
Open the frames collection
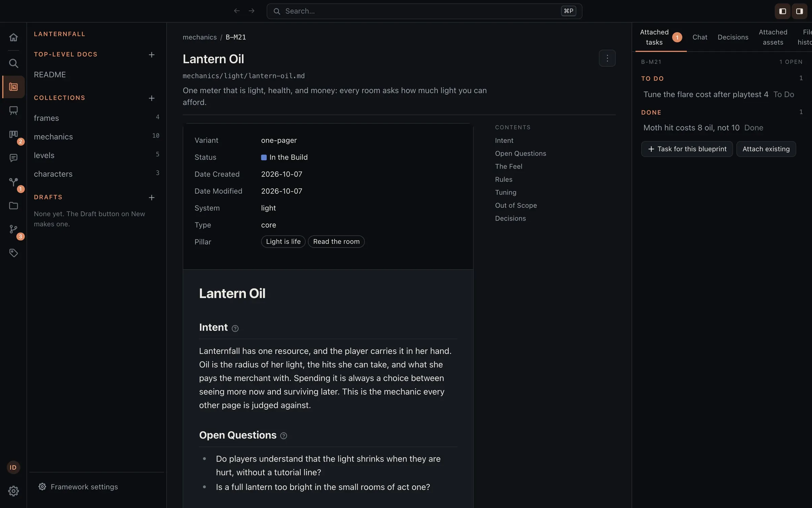point(96,118)
